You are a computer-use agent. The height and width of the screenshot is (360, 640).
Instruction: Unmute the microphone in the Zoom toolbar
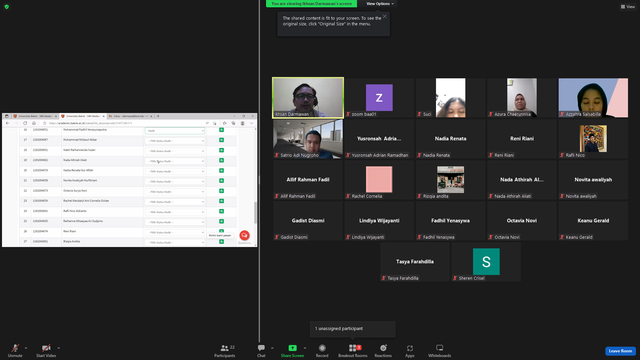15,350
